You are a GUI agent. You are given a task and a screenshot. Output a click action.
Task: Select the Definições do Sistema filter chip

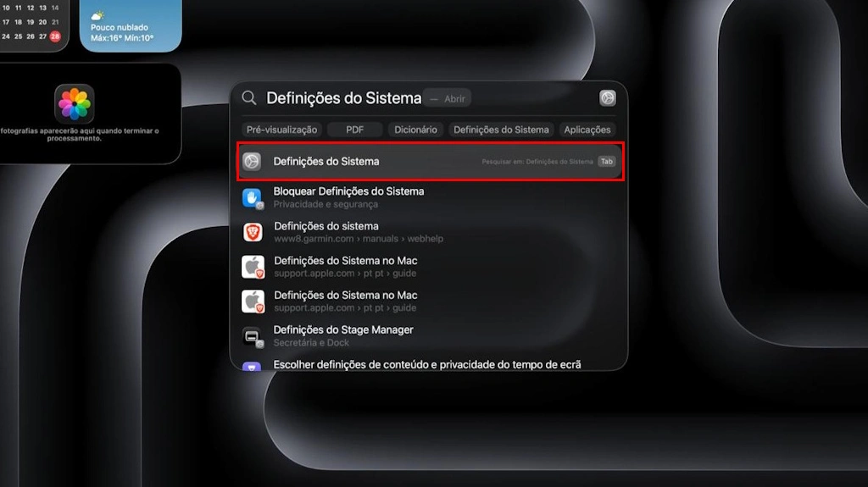click(501, 130)
